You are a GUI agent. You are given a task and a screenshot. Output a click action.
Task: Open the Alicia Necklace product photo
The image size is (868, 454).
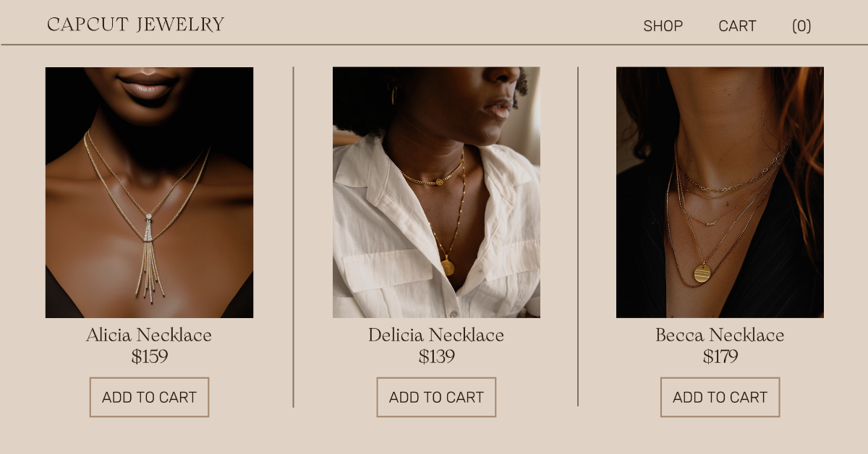tap(149, 192)
